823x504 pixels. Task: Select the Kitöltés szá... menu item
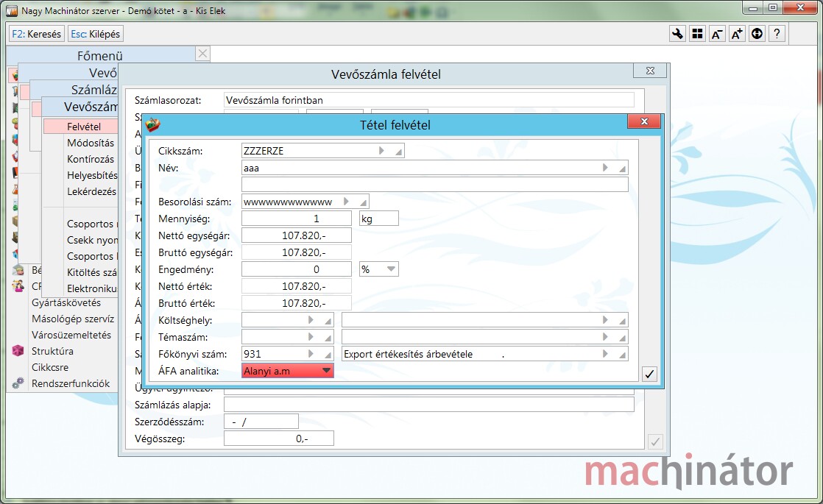92,273
